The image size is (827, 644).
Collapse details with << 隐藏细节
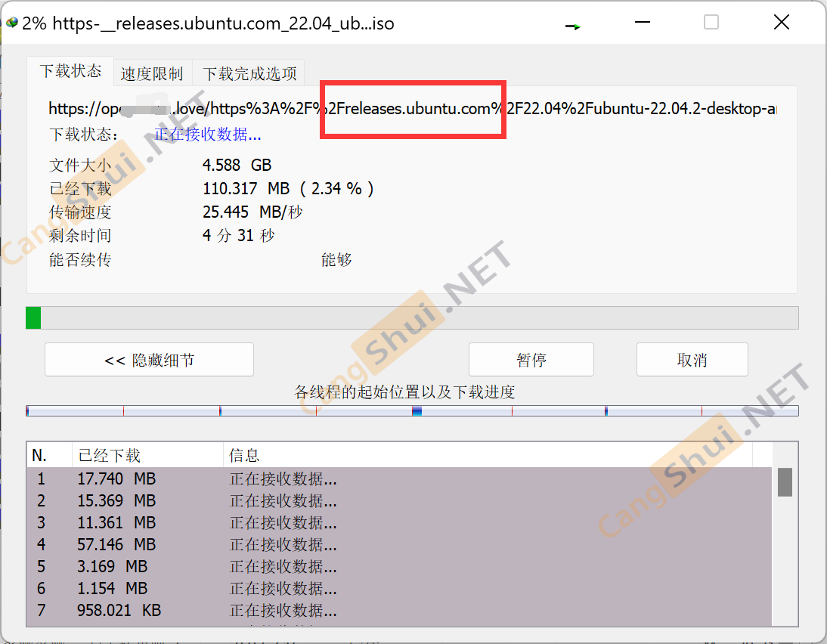click(x=149, y=360)
